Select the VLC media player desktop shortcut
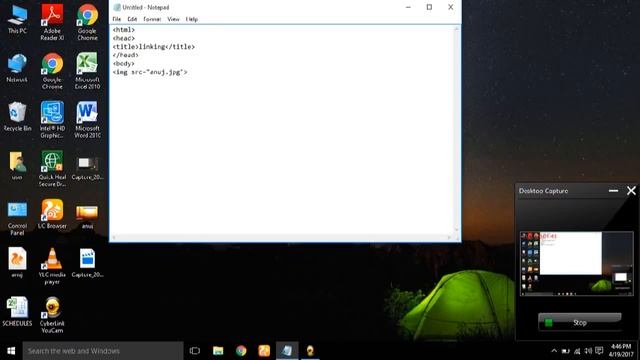The image size is (640, 360). click(x=52, y=266)
